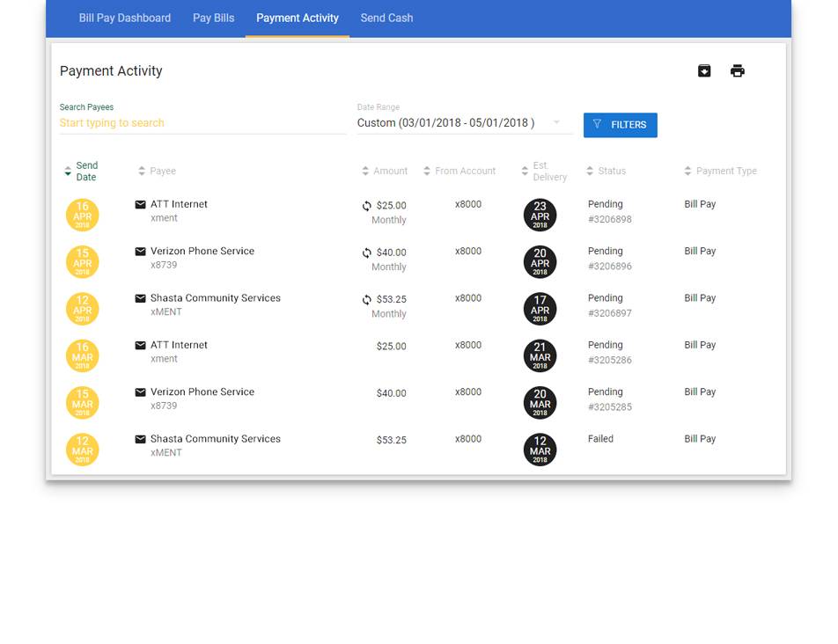Click Shasta Community Services in the 12 APR row
Image resolution: width=838 pixels, height=644 pixels.
click(216, 298)
